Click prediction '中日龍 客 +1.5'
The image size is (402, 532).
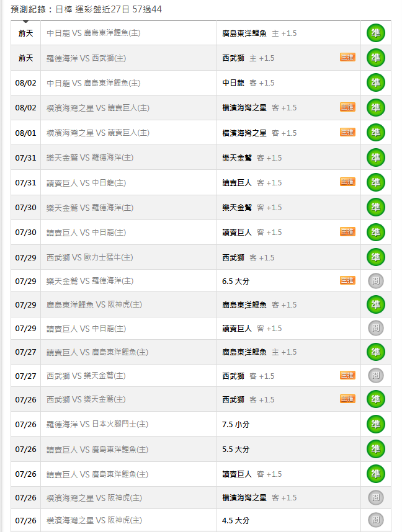pos(248,83)
